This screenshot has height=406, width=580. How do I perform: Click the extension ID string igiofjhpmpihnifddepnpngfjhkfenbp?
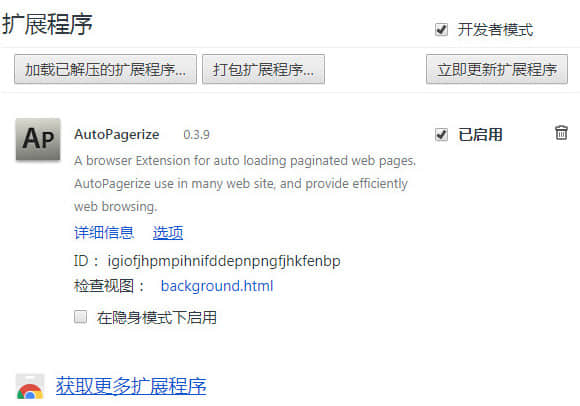[x=224, y=261]
